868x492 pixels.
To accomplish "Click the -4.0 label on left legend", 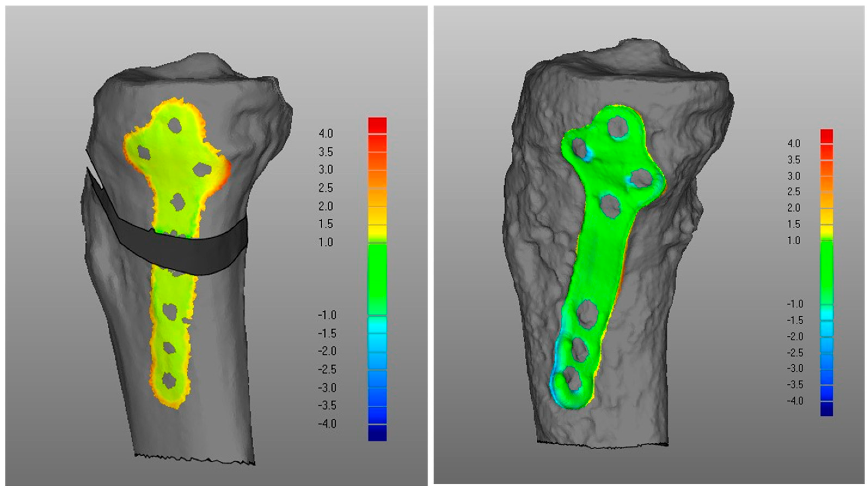I will coord(327,423).
